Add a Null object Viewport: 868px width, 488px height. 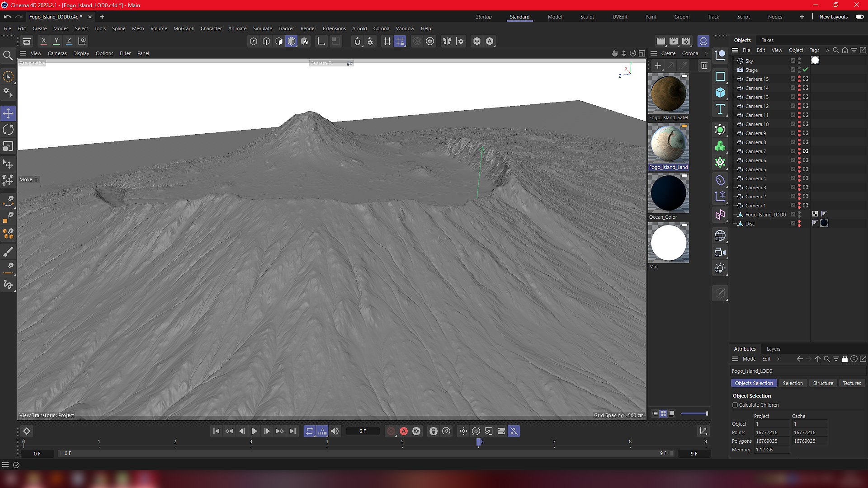(x=720, y=56)
